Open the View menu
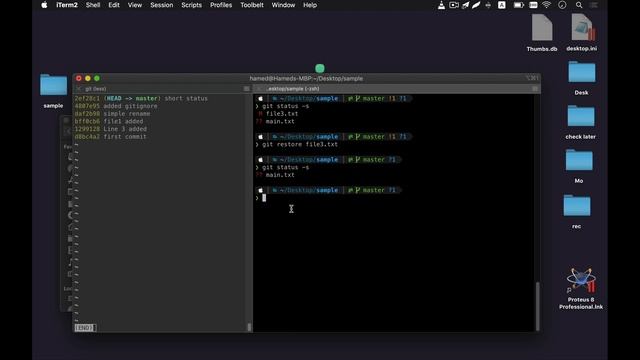 [x=135, y=5]
